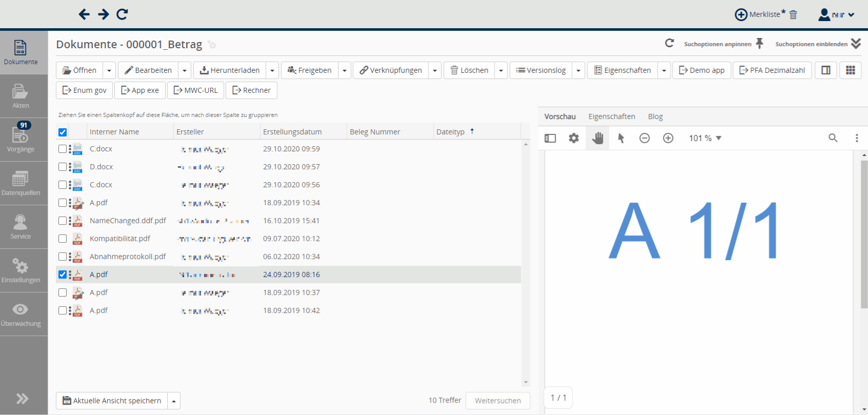
Task: Open search in the document preview
Action: 833,138
